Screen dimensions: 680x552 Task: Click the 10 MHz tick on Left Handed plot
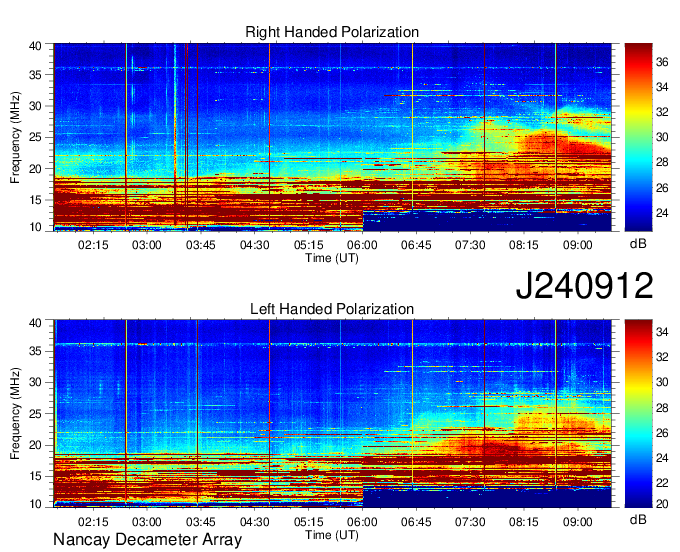click(35, 503)
